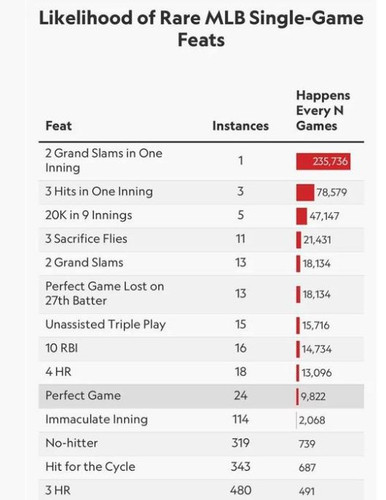
Task: Select the '3 Hits in One Inning' row
Action: coord(201,192)
